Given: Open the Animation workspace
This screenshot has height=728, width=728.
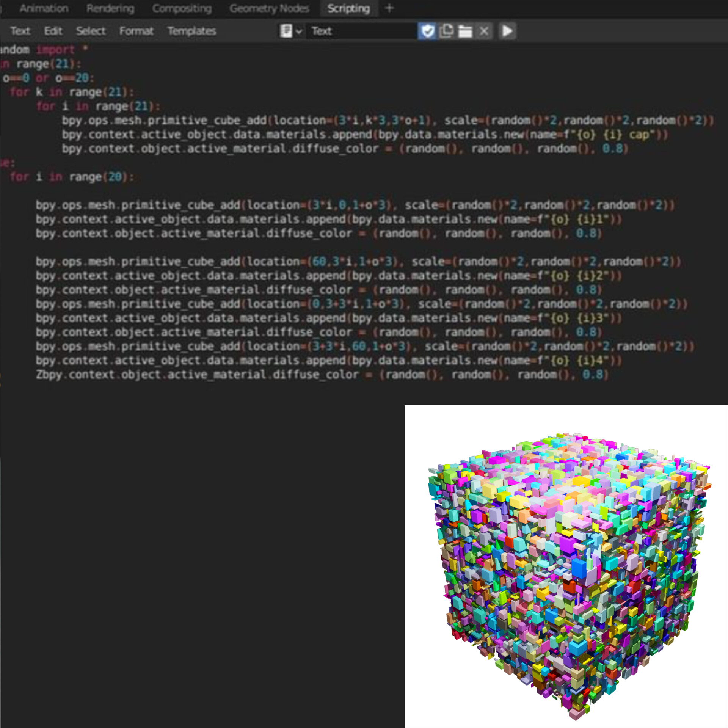Looking at the screenshot, I should [x=44, y=8].
